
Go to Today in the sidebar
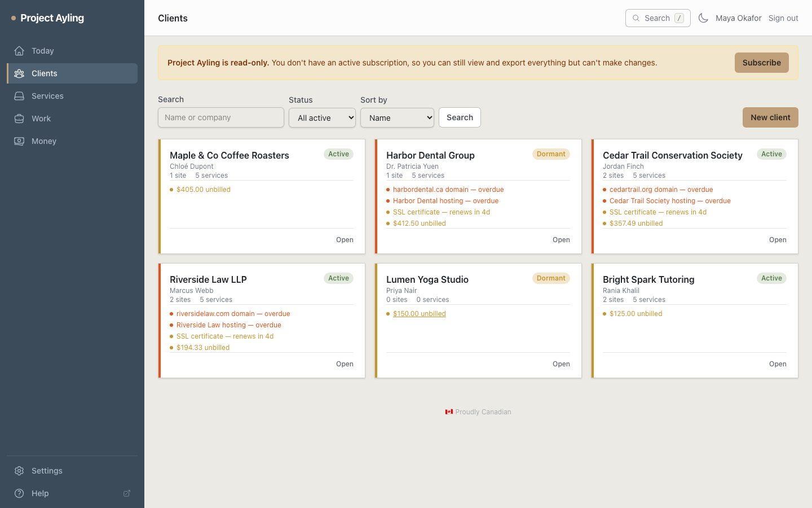click(72, 51)
